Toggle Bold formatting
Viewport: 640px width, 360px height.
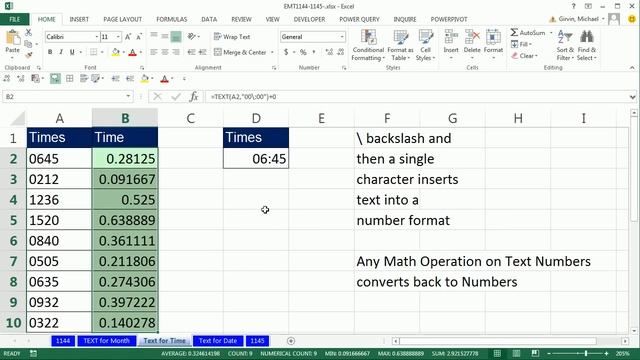pos(50,52)
